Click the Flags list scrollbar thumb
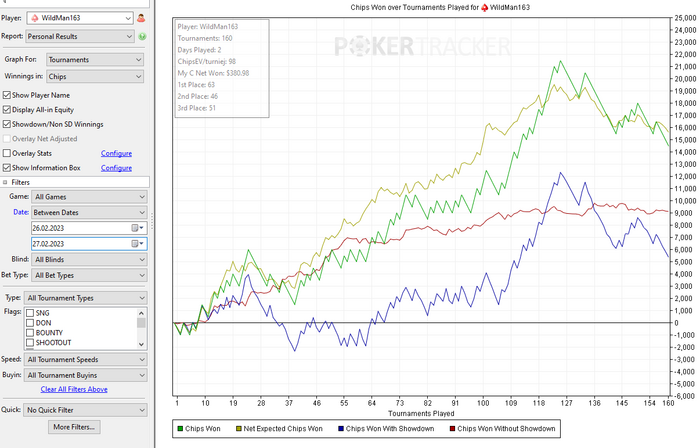The width and height of the screenshot is (700, 448). point(141,323)
